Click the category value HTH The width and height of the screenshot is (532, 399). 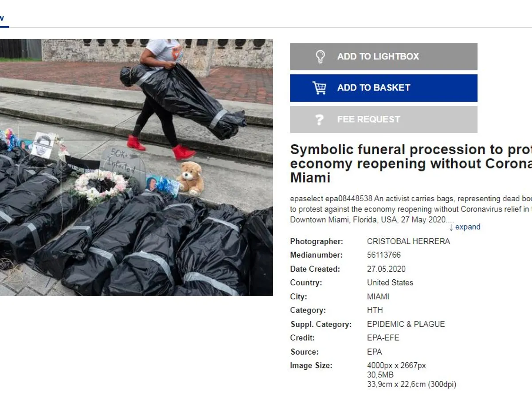(x=375, y=310)
